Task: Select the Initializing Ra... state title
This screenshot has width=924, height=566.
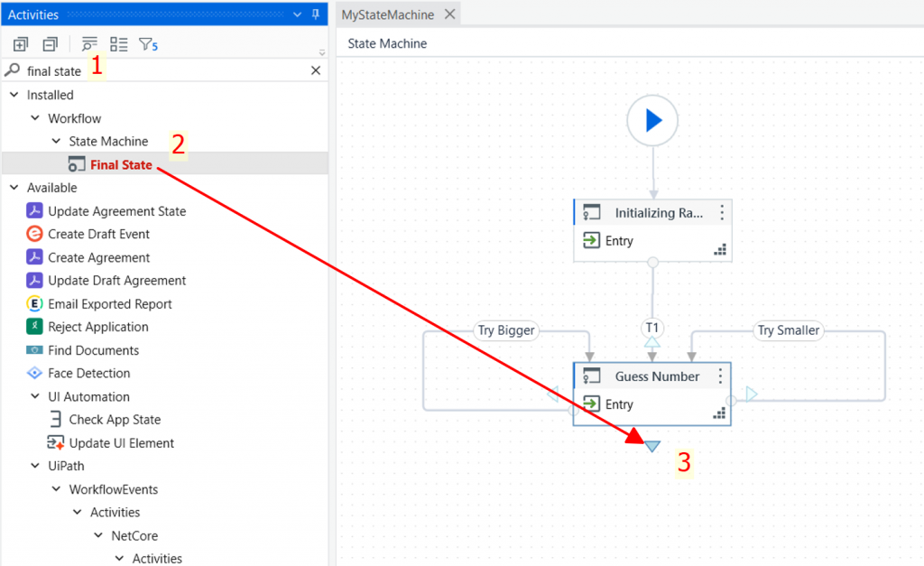Action: click(659, 213)
